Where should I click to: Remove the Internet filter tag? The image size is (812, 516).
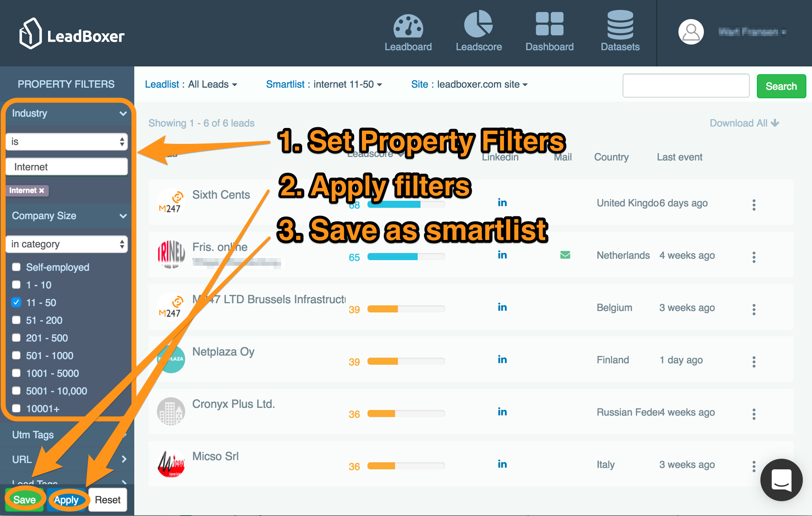click(42, 190)
